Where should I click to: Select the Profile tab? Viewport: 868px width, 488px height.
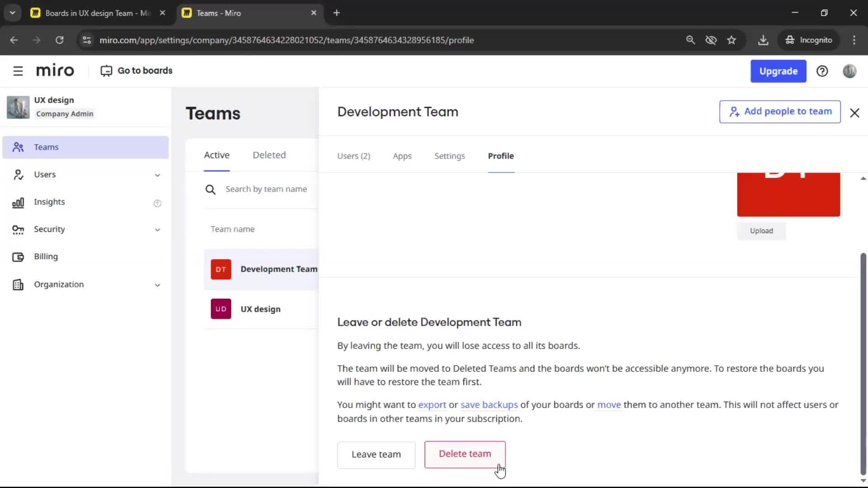pos(501,156)
